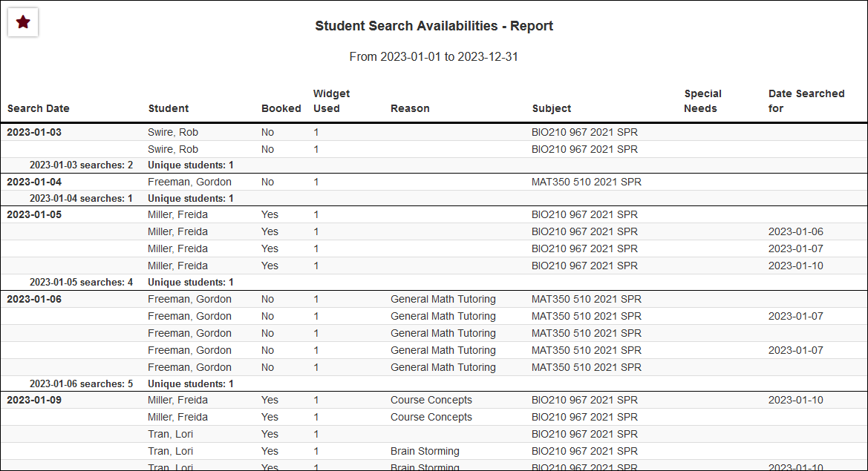Click the 2023-01-04 search date cell
This screenshot has height=471, width=868.
34,182
